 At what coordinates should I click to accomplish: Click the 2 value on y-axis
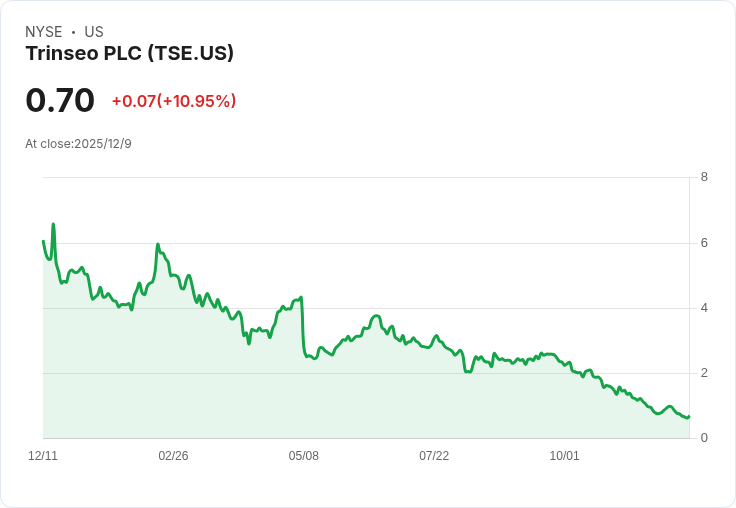pos(704,373)
